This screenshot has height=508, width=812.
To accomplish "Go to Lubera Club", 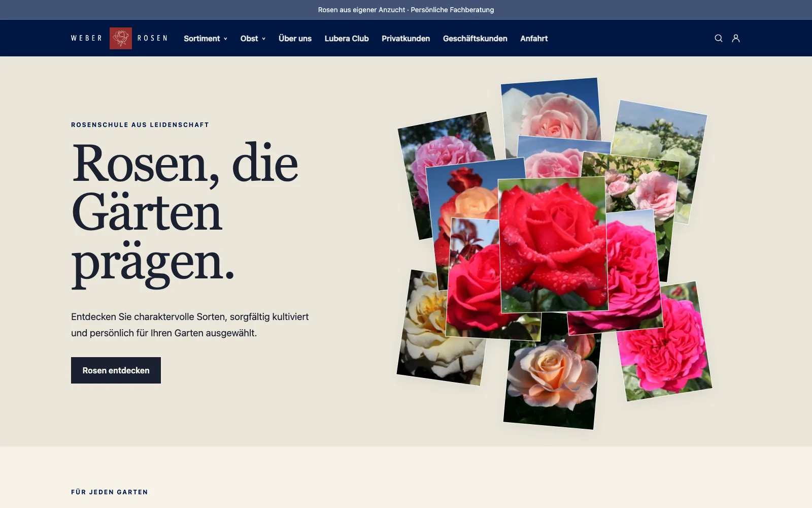I will pos(347,39).
